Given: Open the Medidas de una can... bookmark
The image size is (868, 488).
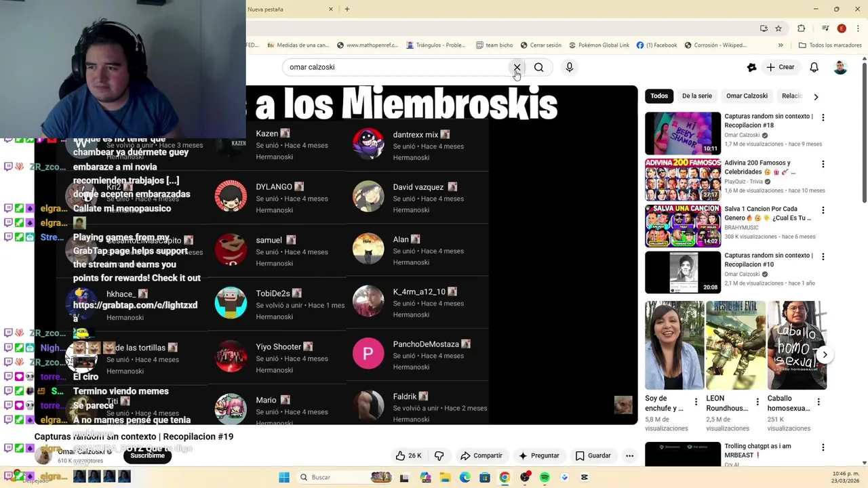Looking at the screenshot, I should pyautogui.click(x=298, y=45).
